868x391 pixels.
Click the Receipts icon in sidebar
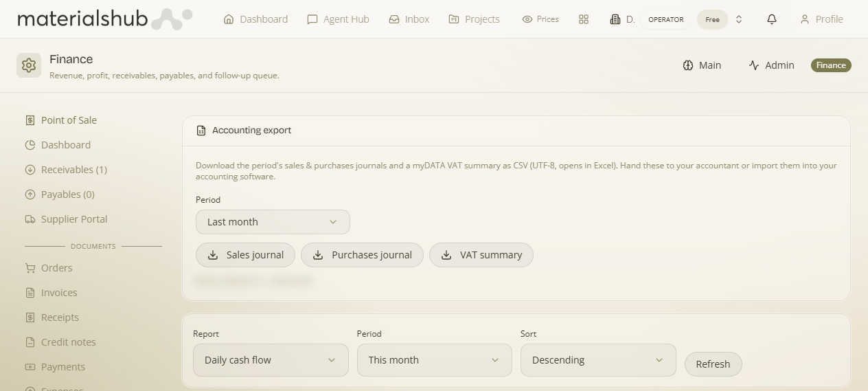[30, 317]
